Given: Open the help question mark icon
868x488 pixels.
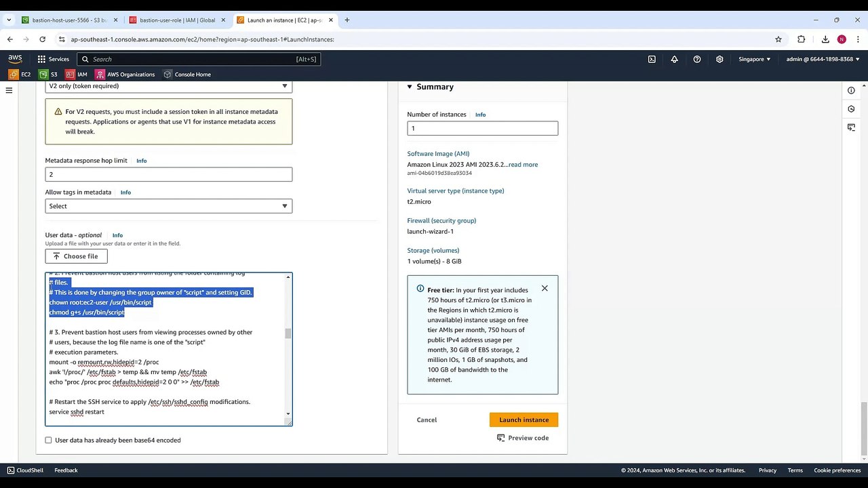Looking at the screenshot, I should pos(697,59).
